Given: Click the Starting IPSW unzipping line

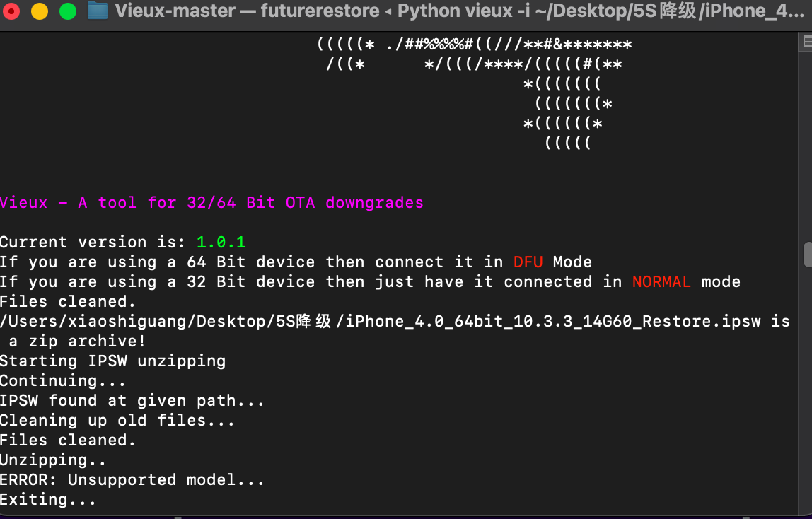Looking at the screenshot, I should pyautogui.click(x=112, y=361).
